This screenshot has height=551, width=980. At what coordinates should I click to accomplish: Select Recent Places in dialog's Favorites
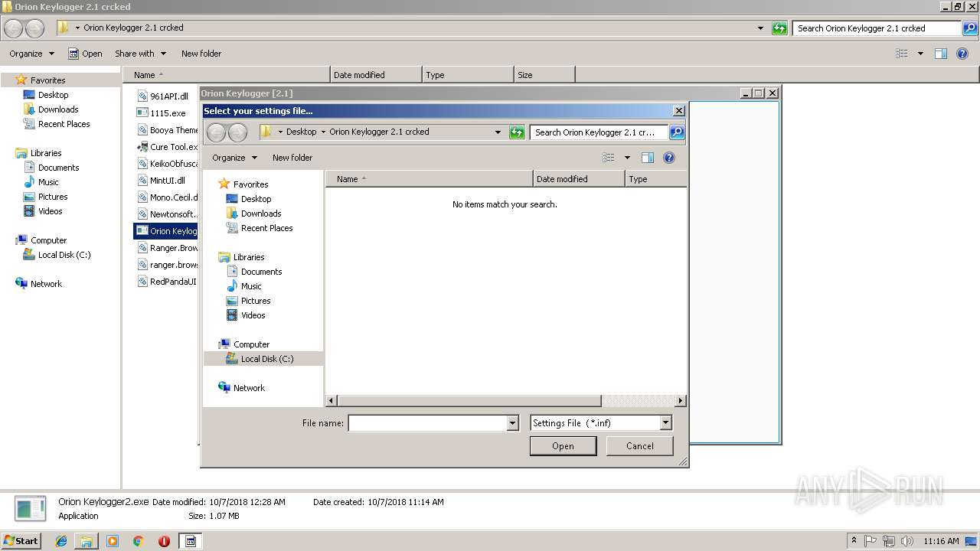(266, 228)
